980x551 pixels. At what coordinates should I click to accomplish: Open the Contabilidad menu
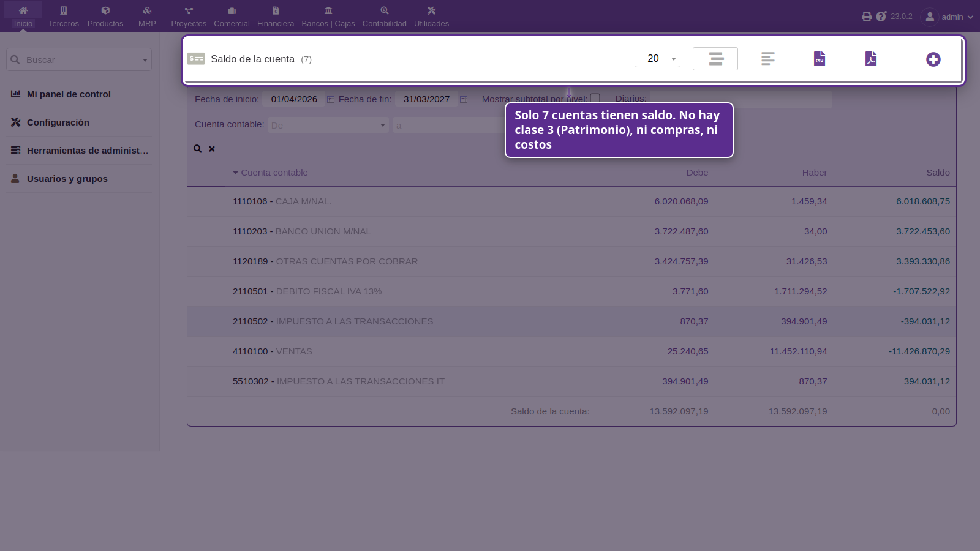click(385, 17)
